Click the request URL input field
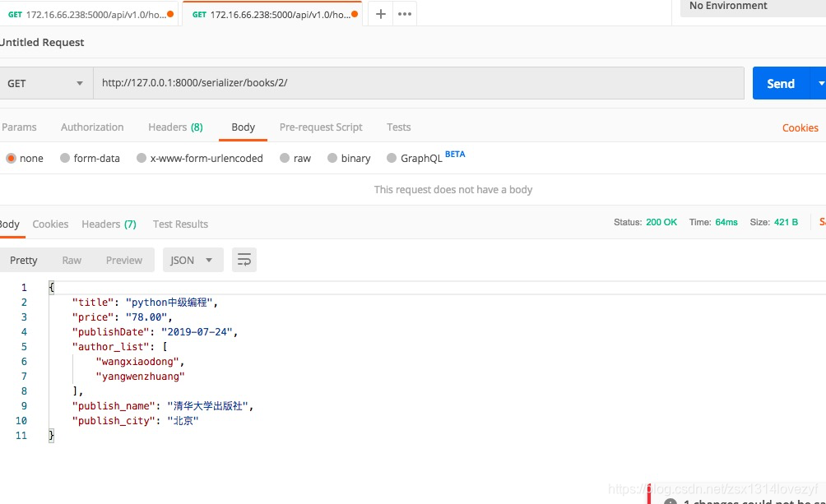826x504 pixels. [x=419, y=83]
